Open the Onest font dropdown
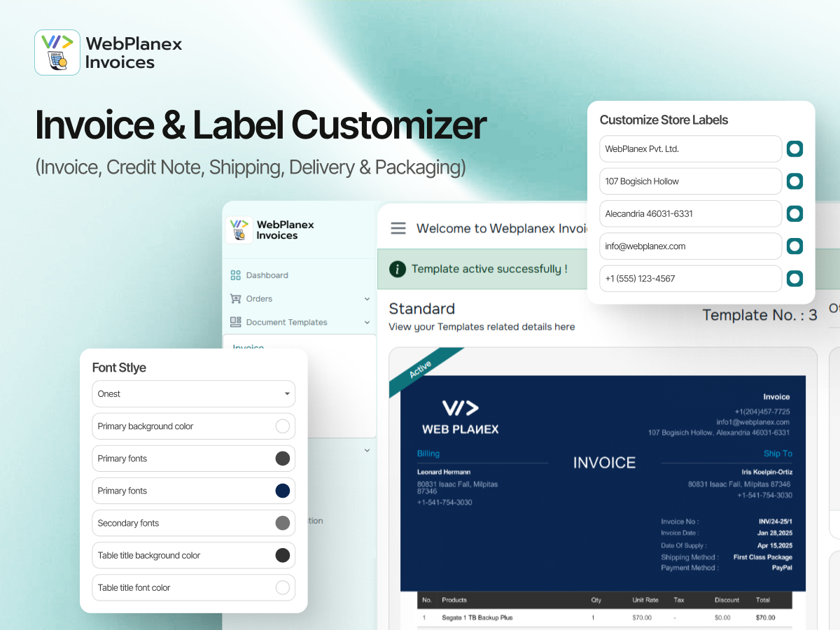The height and width of the screenshot is (630, 840). [x=194, y=394]
